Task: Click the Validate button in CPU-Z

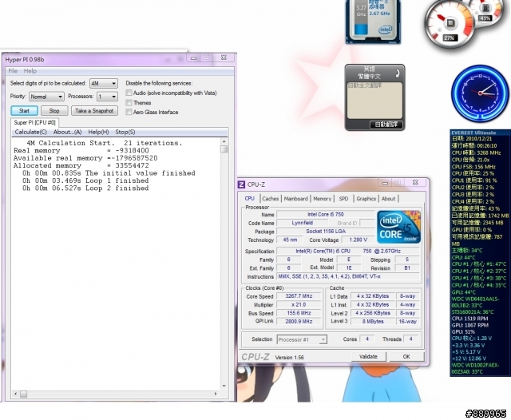Action: click(368, 357)
